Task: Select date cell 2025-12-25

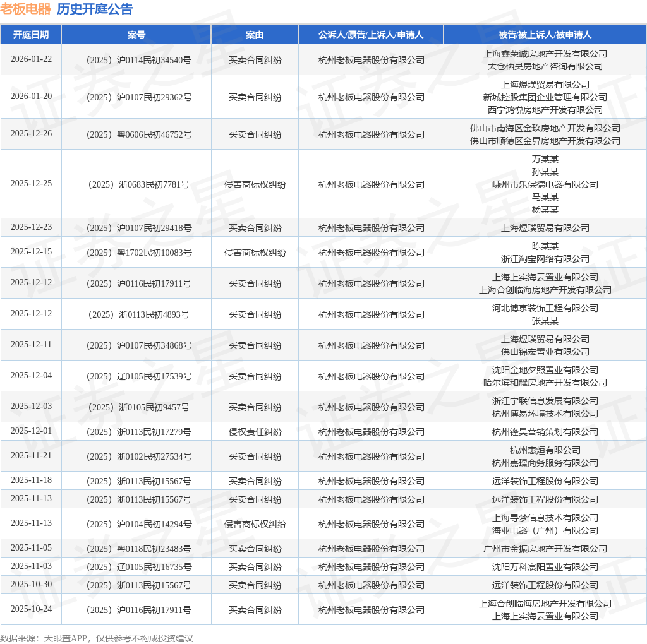Action: coord(31,183)
